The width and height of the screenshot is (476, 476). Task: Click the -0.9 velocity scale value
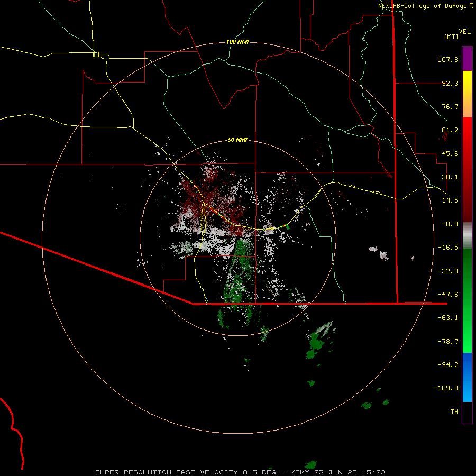(450, 224)
